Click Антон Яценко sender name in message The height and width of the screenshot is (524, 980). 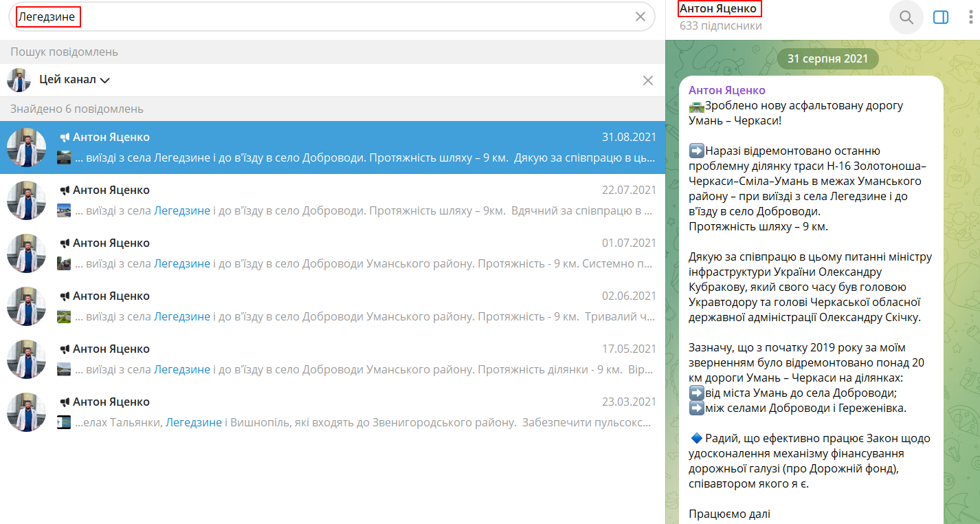pyautogui.click(x=727, y=91)
